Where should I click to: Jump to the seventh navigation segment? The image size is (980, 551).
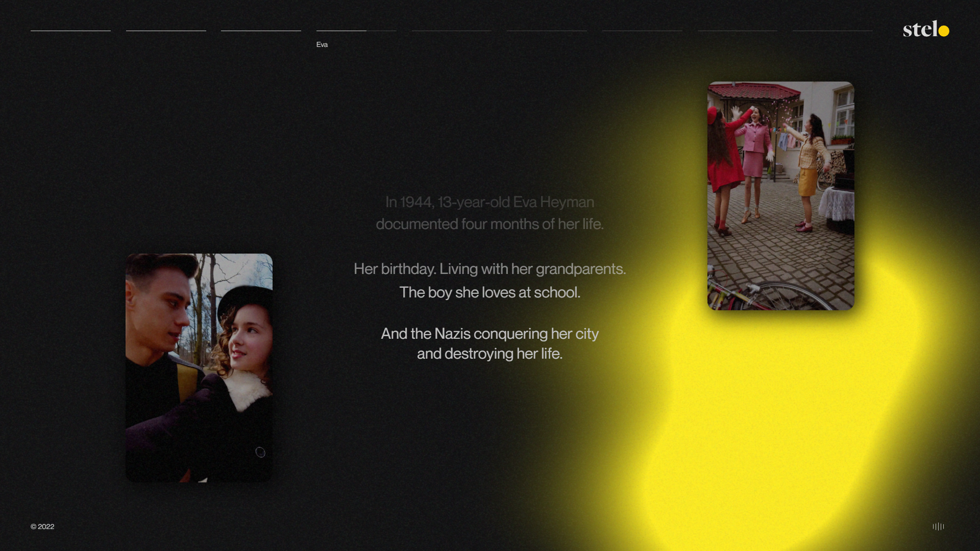(642, 31)
